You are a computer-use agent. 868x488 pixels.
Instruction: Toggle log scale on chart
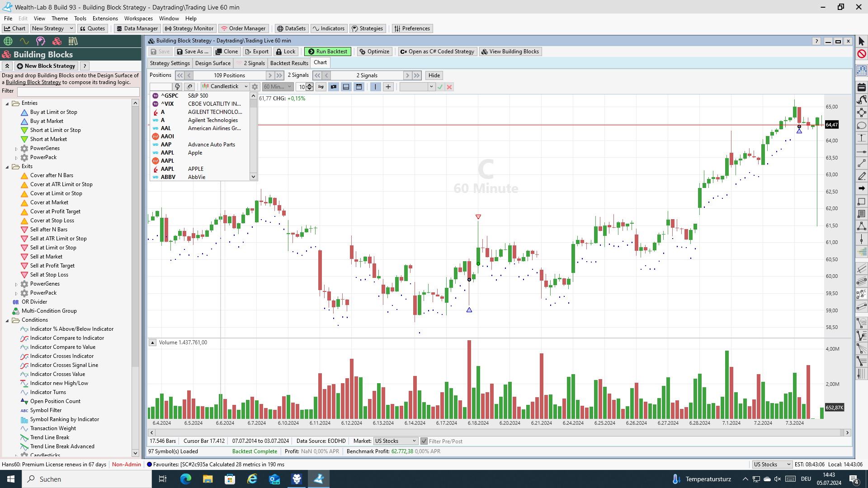[321, 87]
